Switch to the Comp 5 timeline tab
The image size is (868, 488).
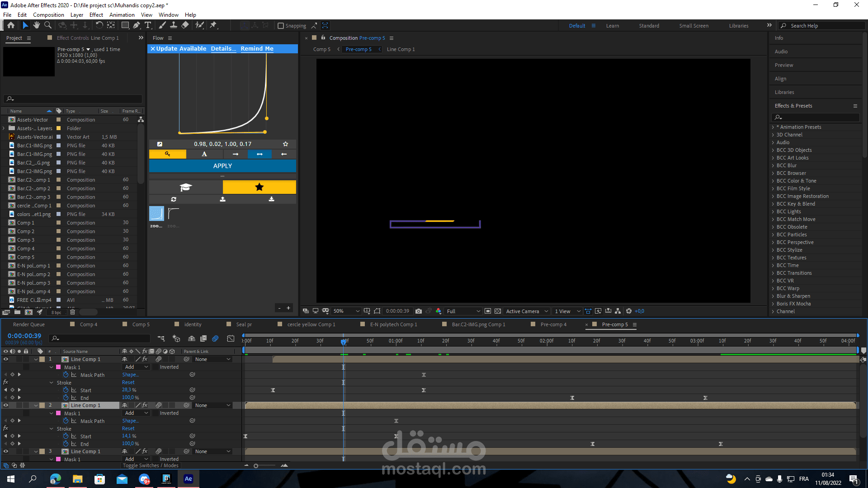141,324
